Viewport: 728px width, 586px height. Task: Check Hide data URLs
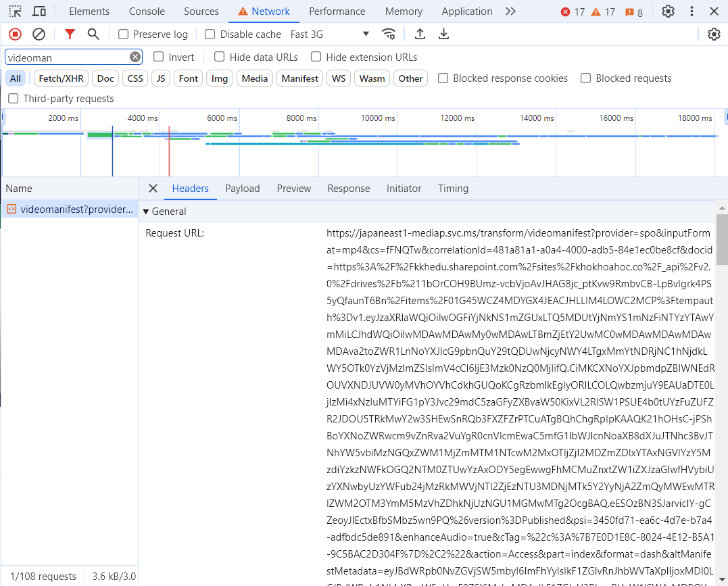point(219,57)
